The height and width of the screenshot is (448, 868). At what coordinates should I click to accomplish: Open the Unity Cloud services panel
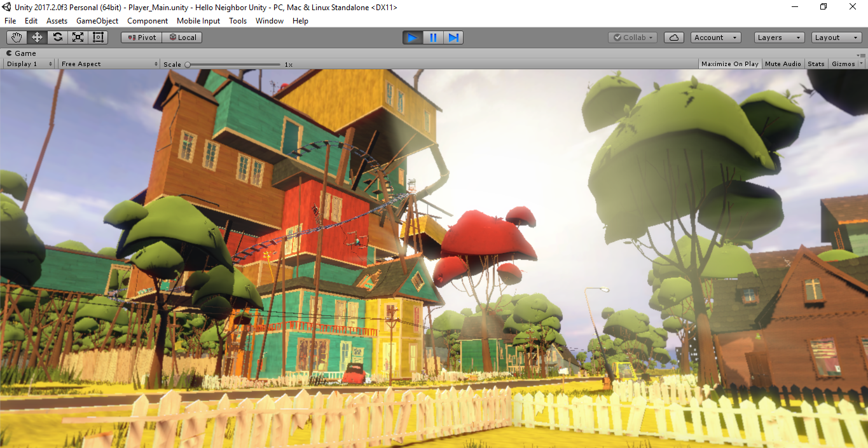674,37
